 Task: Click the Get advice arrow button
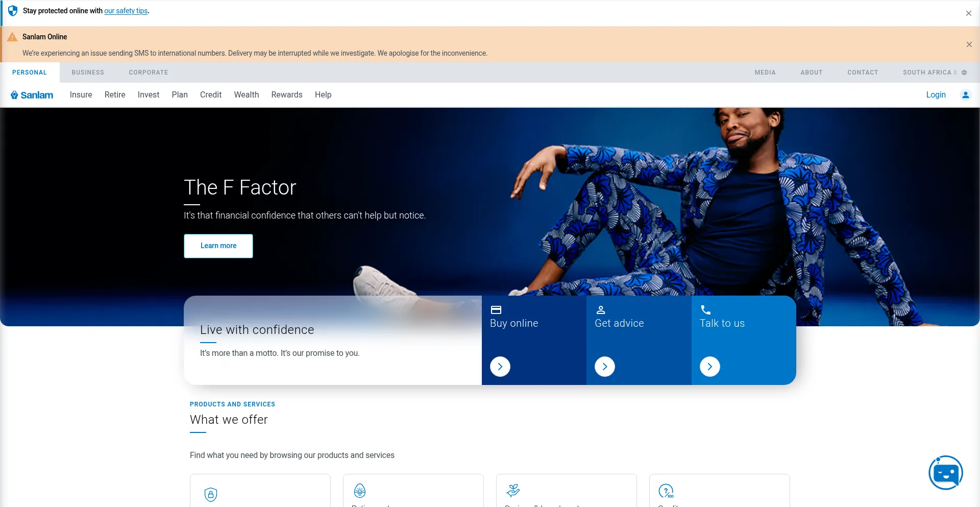coord(605,367)
